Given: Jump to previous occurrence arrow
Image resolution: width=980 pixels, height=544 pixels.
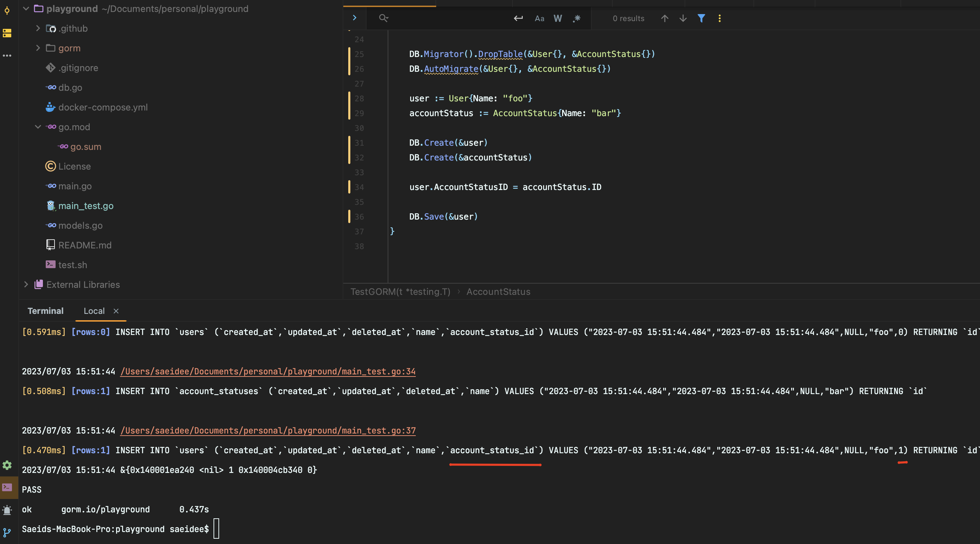Looking at the screenshot, I should pos(664,18).
